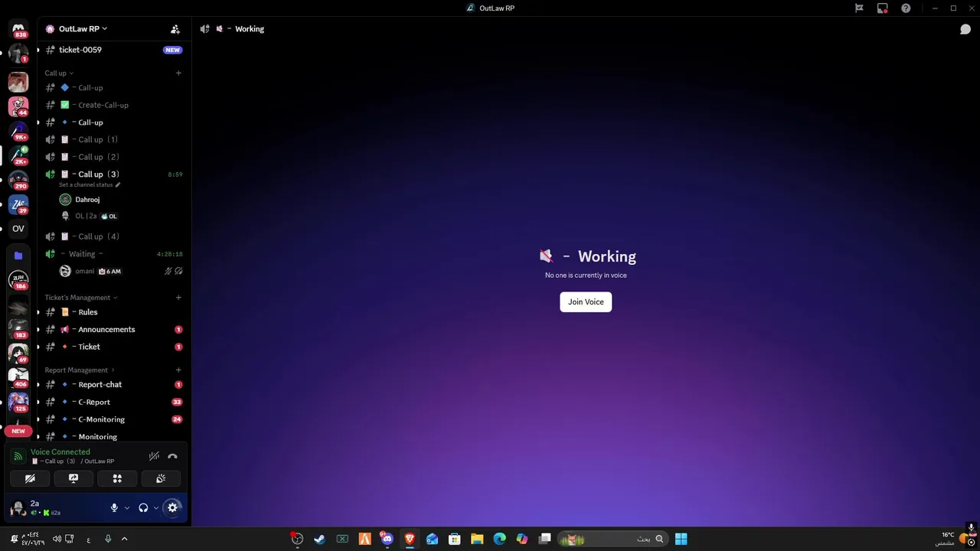Open microphone input options dropdown arrow
The height and width of the screenshot is (551, 980).
click(x=127, y=507)
